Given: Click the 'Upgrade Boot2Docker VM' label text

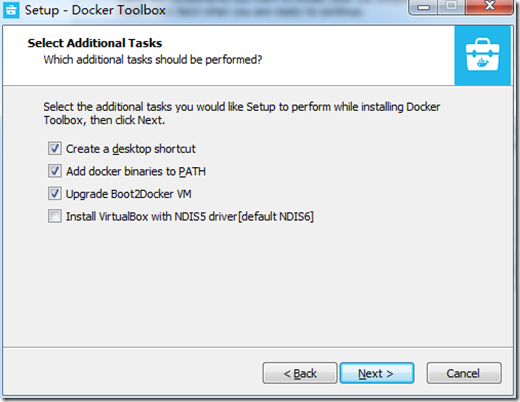Looking at the screenshot, I should point(129,194).
